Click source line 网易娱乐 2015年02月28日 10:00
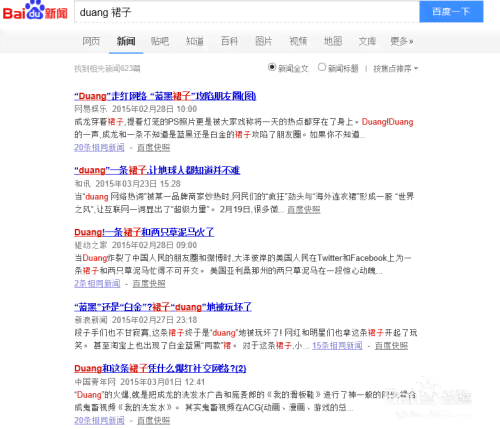The height and width of the screenshot is (429, 500). pos(136,109)
